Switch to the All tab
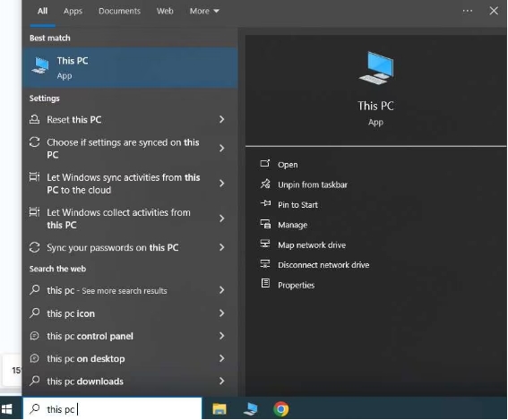The height and width of the screenshot is (420, 508). click(42, 12)
